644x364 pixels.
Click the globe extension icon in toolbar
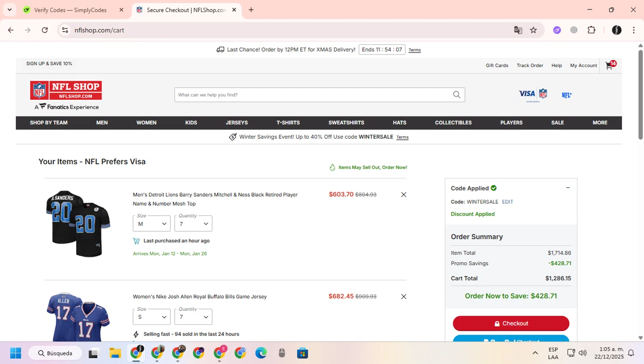[x=574, y=30]
